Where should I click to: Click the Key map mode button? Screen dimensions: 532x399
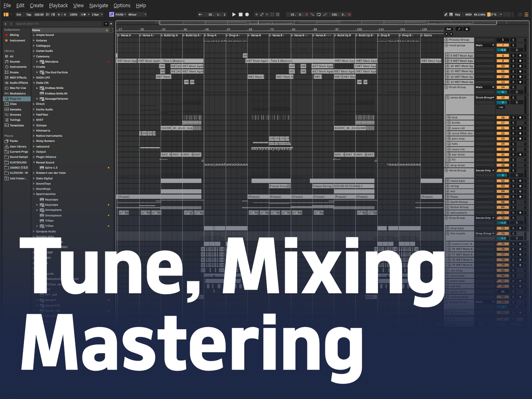[x=457, y=14]
